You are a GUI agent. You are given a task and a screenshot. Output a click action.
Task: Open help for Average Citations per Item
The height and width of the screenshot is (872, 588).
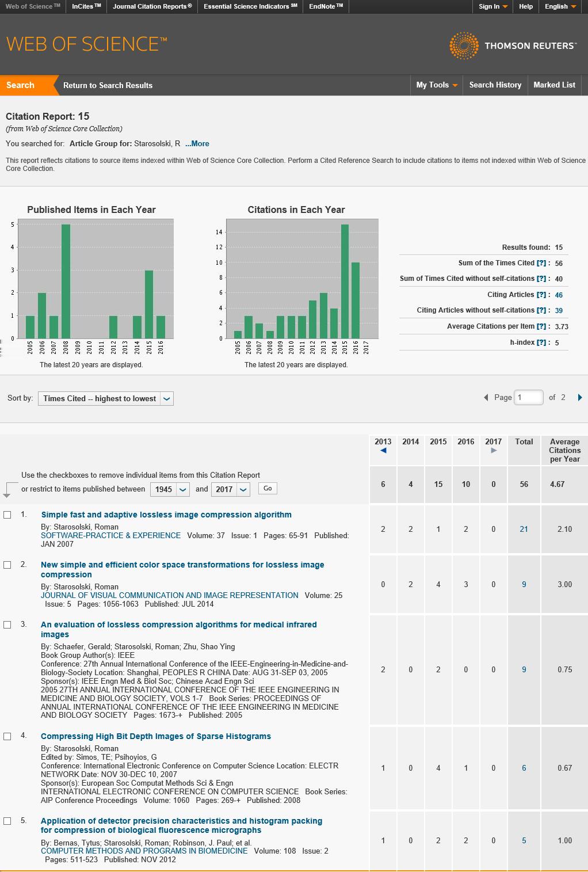pyautogui.click(x=541, y=326)
